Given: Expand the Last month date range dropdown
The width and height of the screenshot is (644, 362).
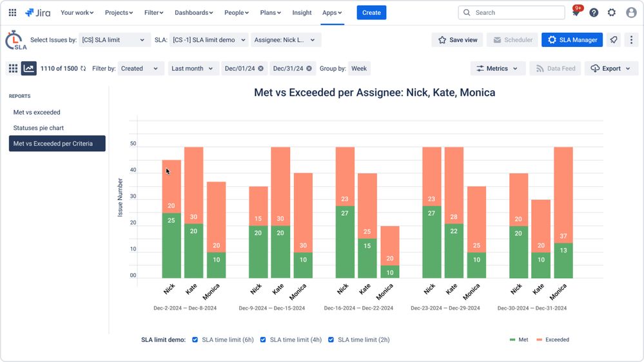Looking at the screenshot, I should [x=192, y=68].
